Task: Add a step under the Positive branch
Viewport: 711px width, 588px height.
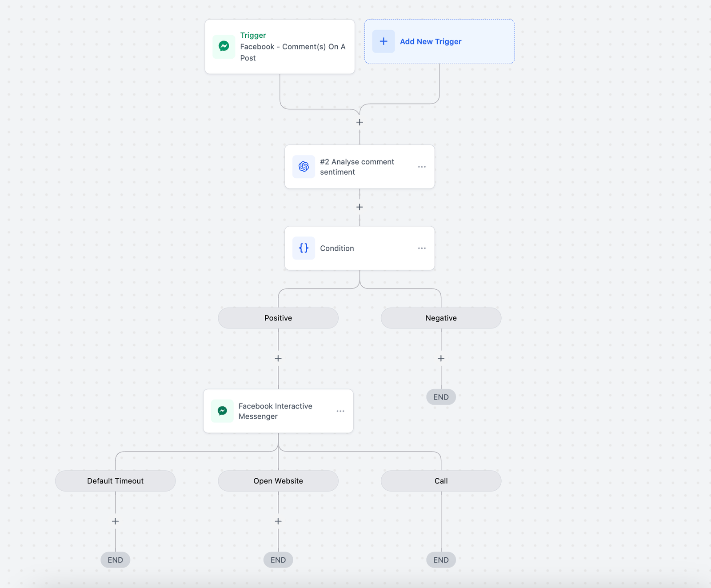Action: (278, 358)
